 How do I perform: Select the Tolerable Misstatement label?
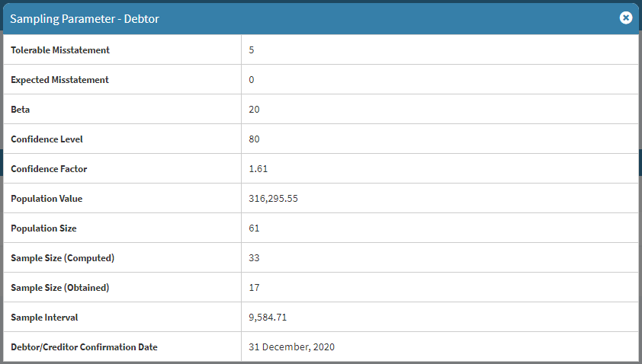click(60, 50)
